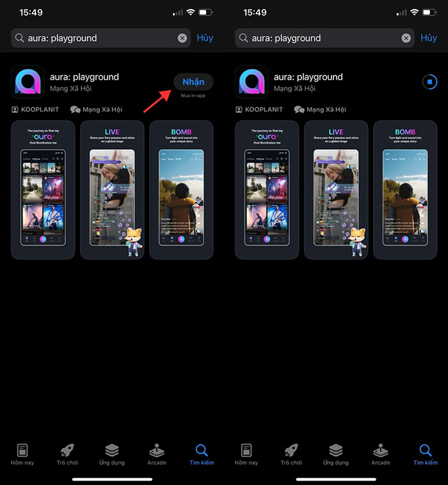View LIVE screenshot preview on left phone
Screen dimensions: 448x485
[112, 190]
